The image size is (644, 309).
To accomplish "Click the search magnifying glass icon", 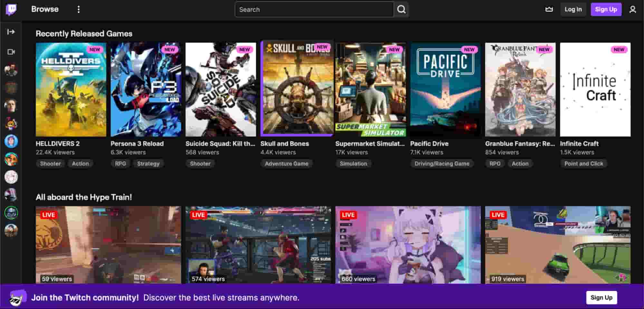I will [401, 9].
